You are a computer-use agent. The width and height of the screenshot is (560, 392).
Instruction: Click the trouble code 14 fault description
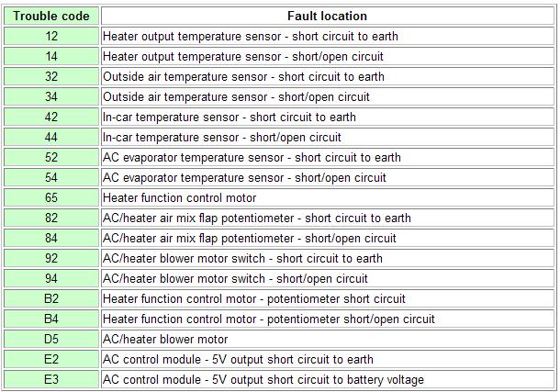tap(243, 57)
